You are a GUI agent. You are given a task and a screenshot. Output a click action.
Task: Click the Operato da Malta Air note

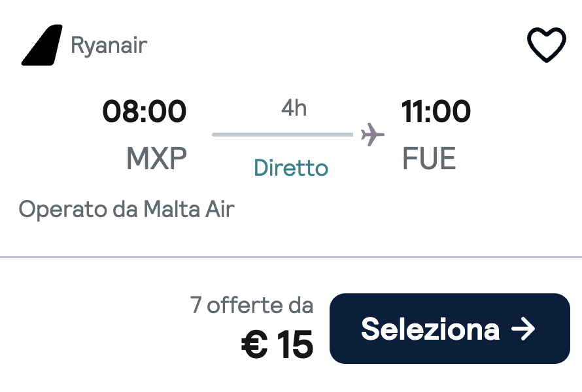(x=126, y=209)
